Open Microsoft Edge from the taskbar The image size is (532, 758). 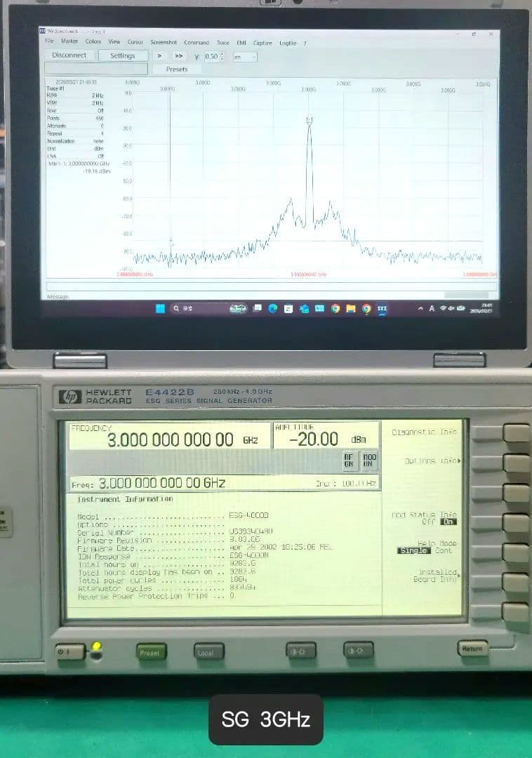272,308
